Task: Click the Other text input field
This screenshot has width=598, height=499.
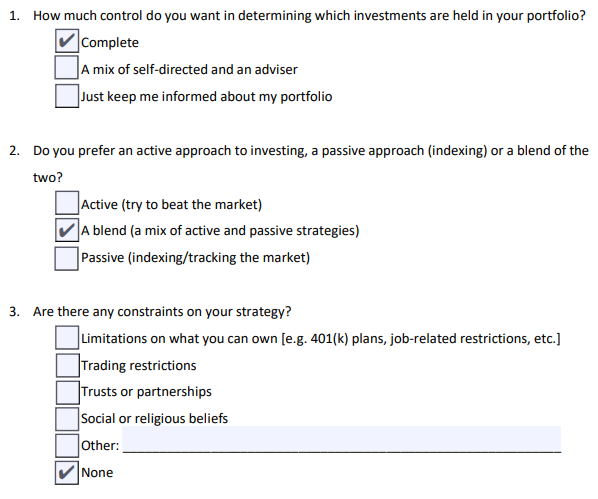Action: 342,439
